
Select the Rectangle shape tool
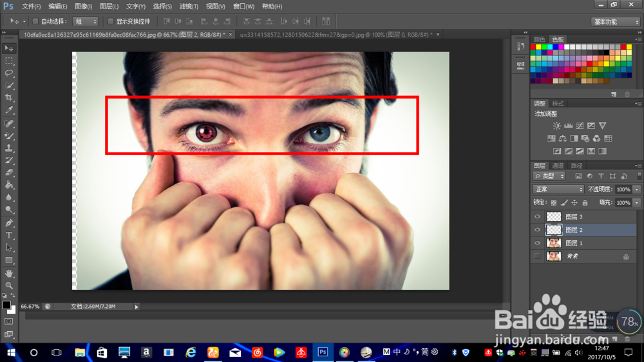pos(9,260)
